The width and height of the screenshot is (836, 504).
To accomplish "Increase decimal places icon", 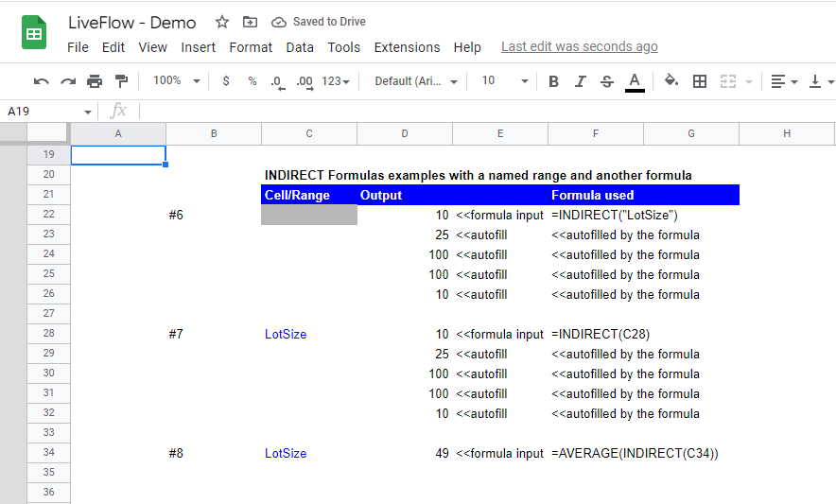I will pos(305,81).
